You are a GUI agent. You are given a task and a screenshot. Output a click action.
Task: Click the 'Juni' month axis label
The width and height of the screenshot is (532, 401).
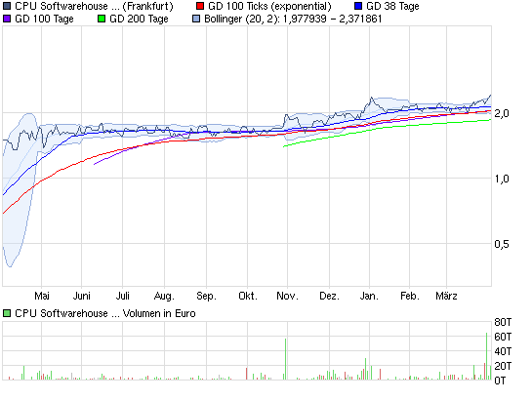click(x=82, y=296)
